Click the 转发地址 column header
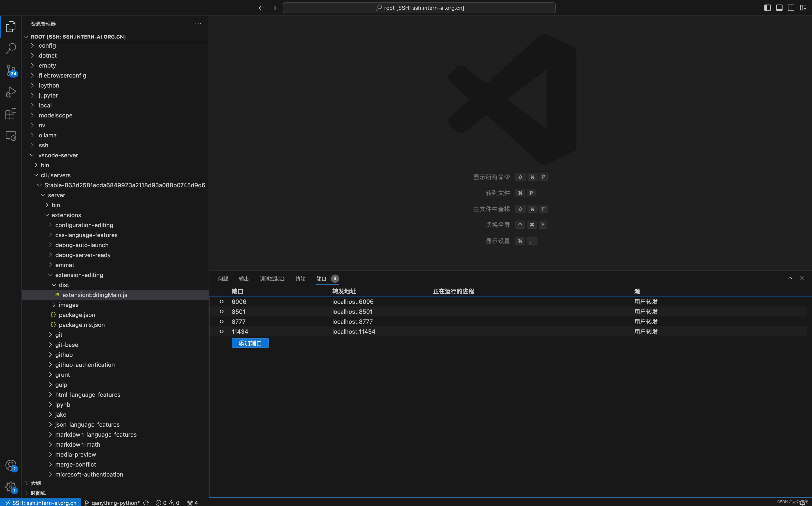Screen dimensions: 812x506 point(344,291)
